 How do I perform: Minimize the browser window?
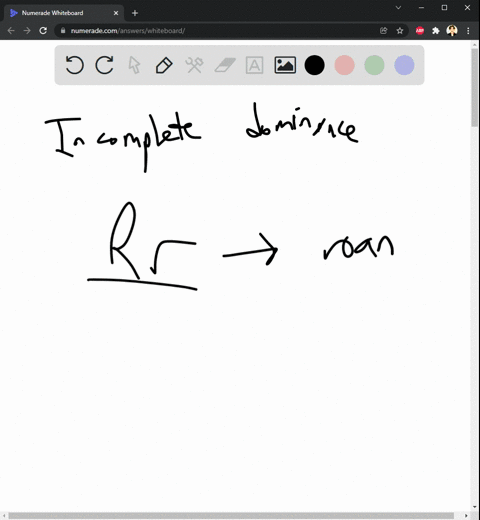[x=421, y=7]
